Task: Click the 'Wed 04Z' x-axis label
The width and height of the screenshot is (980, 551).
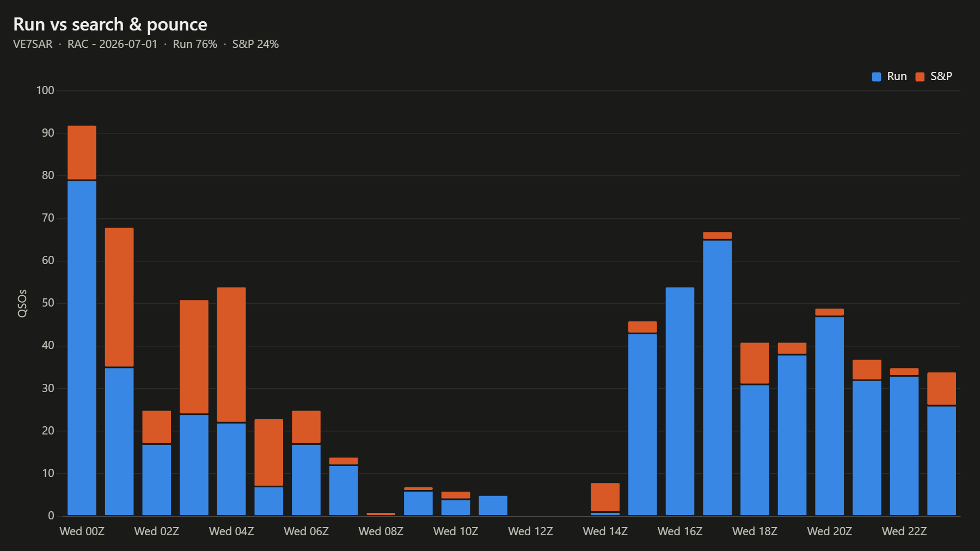Action: point(231,531)
